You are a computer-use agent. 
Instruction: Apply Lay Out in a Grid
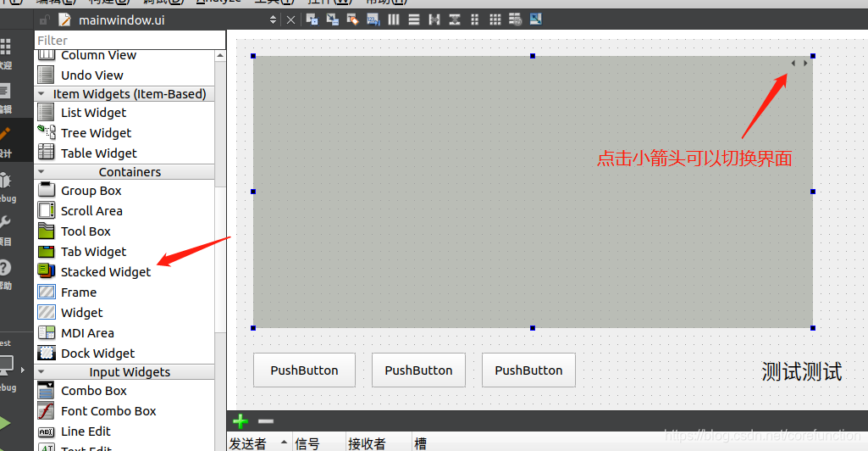coord(495,20)
